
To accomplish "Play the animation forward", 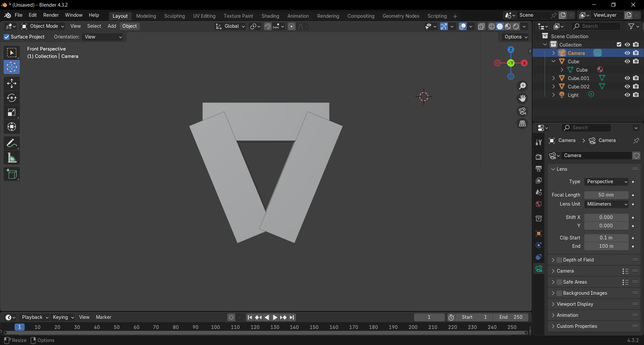I will click(275, 317).
